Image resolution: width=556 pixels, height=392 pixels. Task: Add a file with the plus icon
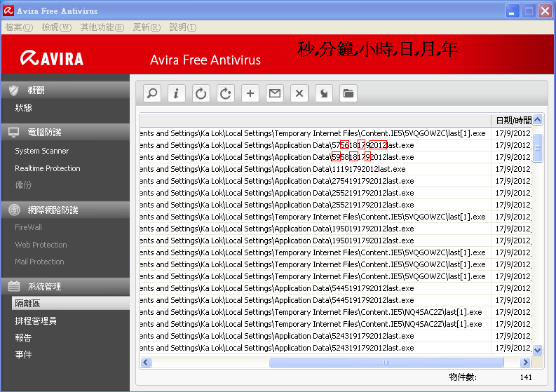250,93
